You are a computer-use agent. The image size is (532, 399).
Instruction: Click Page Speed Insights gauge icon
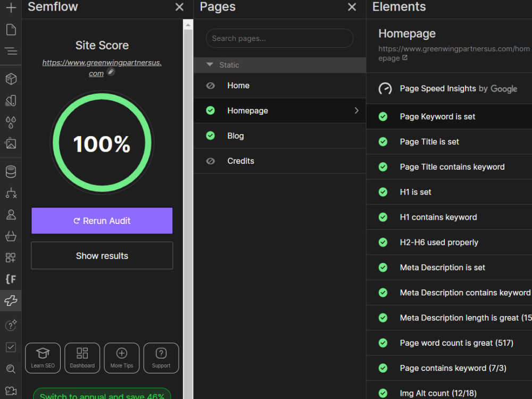click(x=385, y=88)
